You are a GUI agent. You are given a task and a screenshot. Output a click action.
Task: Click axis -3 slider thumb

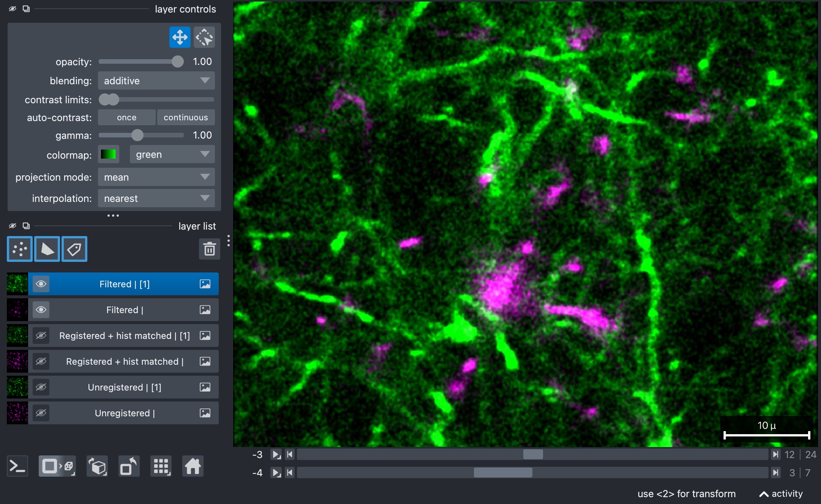click(533, 454)
